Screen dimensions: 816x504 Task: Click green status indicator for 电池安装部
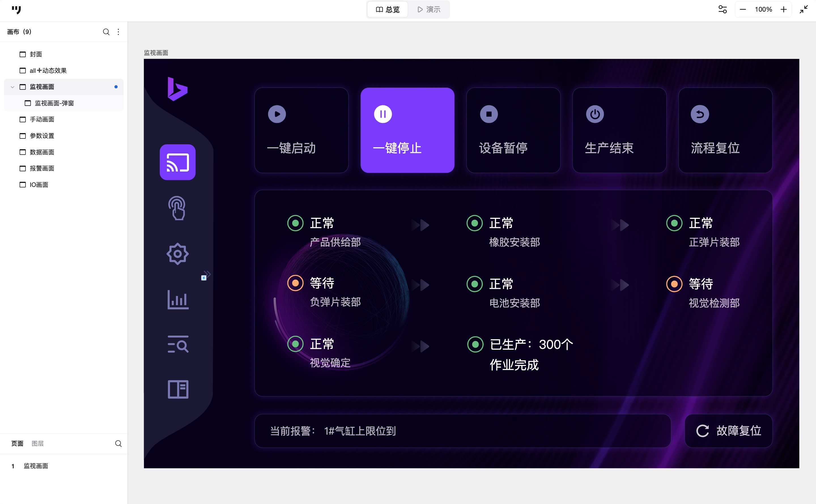475,284
